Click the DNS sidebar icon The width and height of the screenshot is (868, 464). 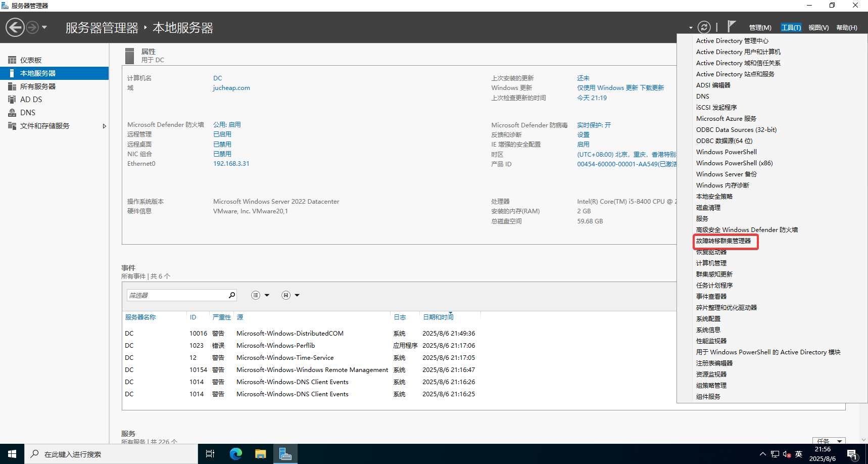[12, 113]
